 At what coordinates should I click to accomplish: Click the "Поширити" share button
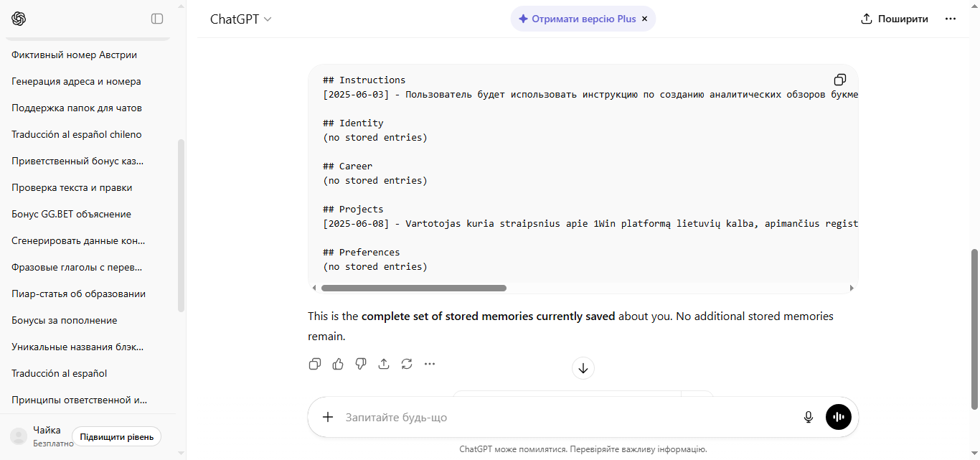(895, 19)
